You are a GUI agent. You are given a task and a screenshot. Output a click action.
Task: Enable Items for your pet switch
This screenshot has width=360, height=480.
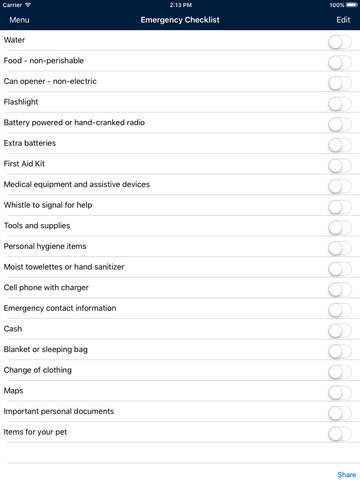tap(340, 434)
